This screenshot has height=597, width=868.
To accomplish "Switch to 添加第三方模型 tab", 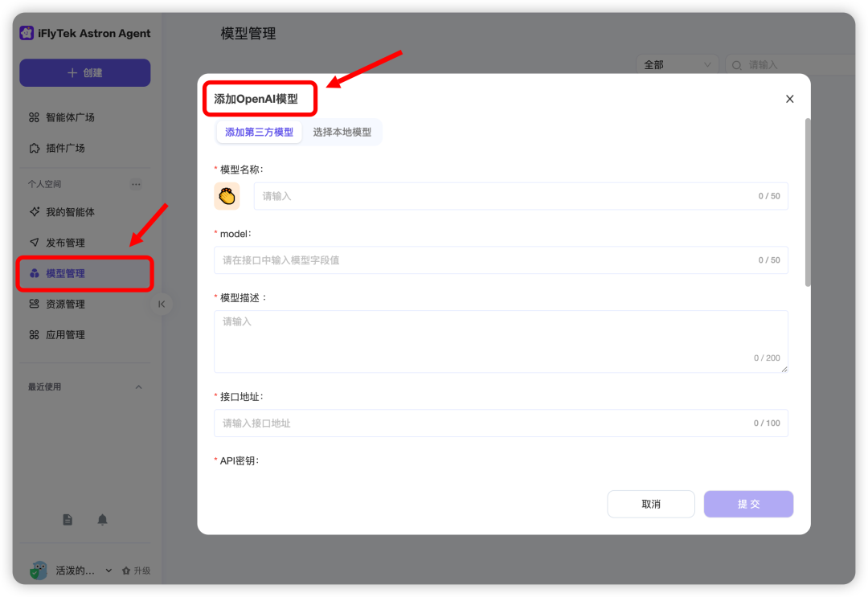I will point(259,133).
